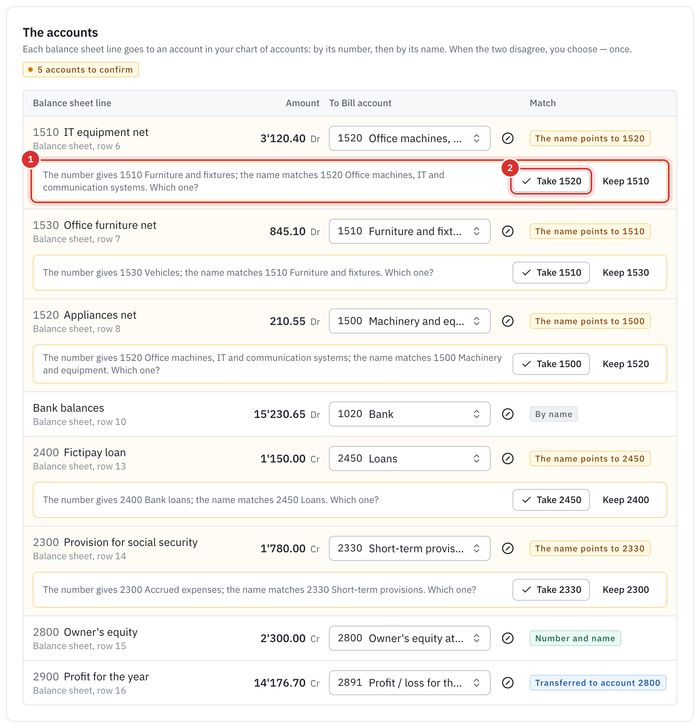This screenshot has width=700, height=728.
Task: Expand the 1500 Machinery and equipment account selector
Action: (409, 321)
